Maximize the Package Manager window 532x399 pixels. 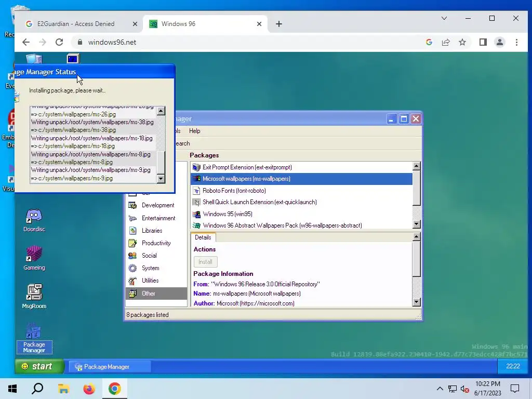point(404,119)
